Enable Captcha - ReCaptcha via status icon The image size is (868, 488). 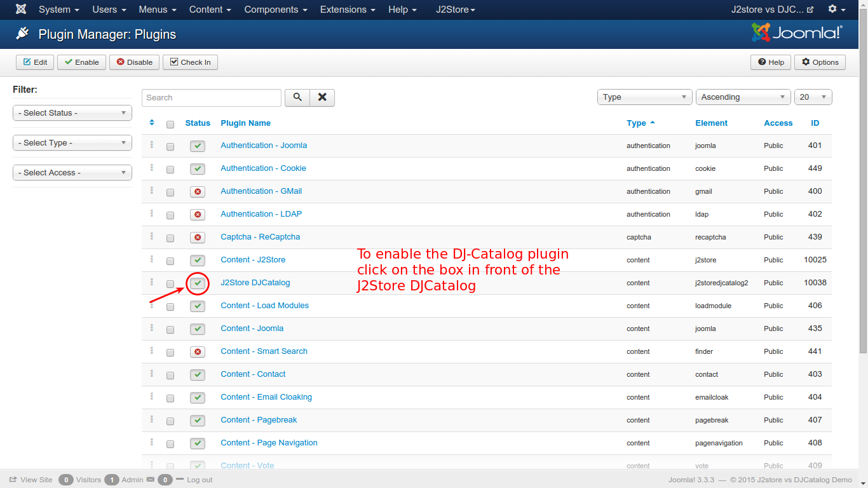198,238
